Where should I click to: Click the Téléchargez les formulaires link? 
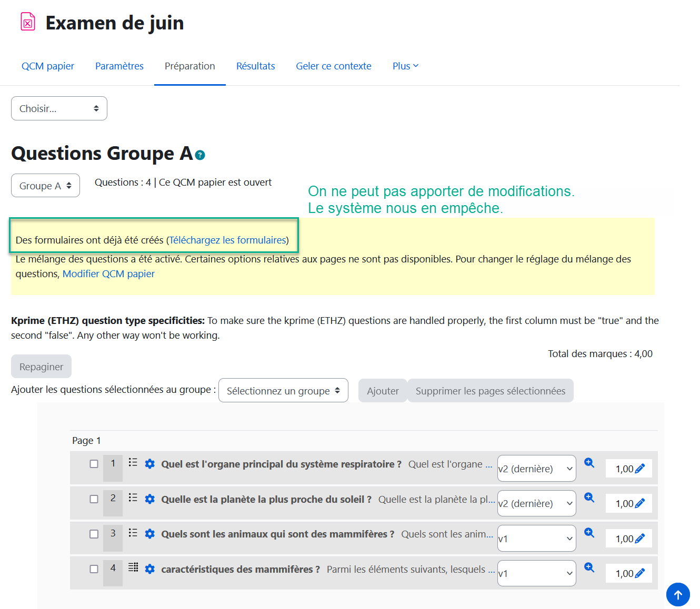click(227, 240)
